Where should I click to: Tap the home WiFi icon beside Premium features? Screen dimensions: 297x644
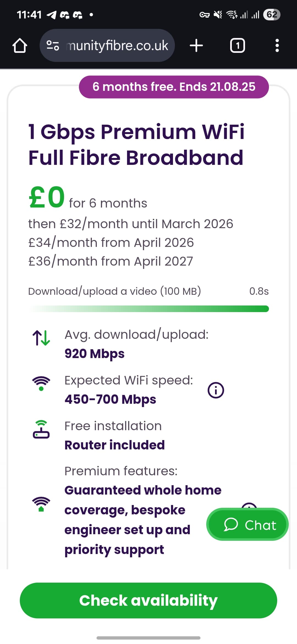41,504
